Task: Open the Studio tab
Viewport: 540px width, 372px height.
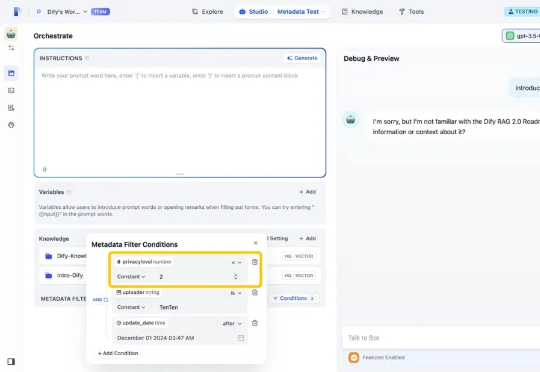Action: (x=253, y=12)
